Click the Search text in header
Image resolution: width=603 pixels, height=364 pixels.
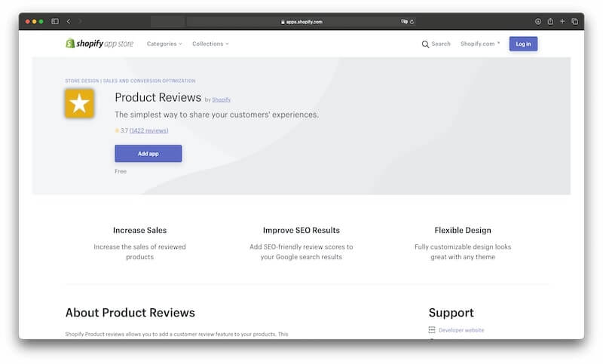click(x=441, y=44)
